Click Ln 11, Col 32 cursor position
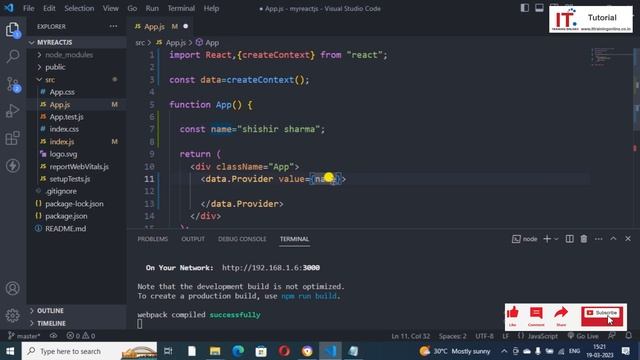This screenshot has width=640, height=360. tap(411, 336)
